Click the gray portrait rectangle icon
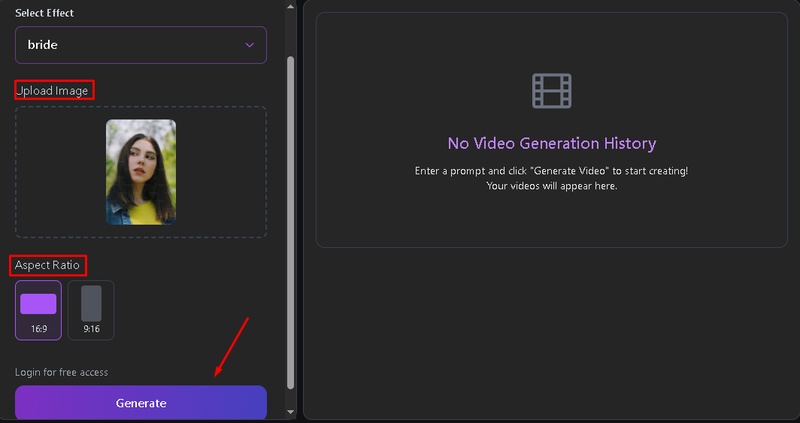 pyautogui.click(x=91, y=303)
